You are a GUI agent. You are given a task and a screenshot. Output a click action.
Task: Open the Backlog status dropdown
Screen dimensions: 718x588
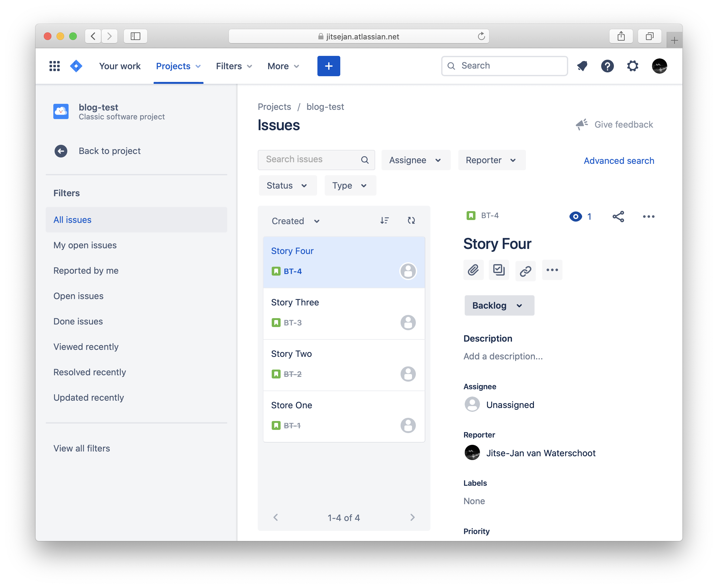499,305
